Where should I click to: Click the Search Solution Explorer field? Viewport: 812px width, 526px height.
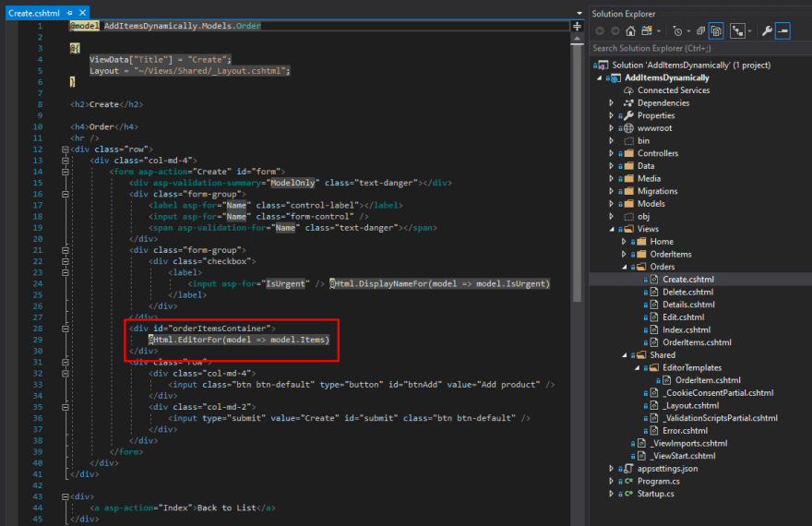(700, 48)
